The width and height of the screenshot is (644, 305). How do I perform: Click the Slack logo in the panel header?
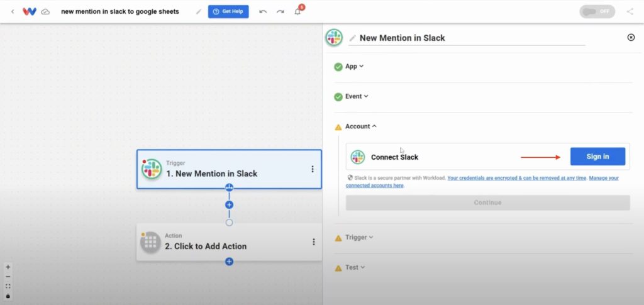[x=334, y=37]
